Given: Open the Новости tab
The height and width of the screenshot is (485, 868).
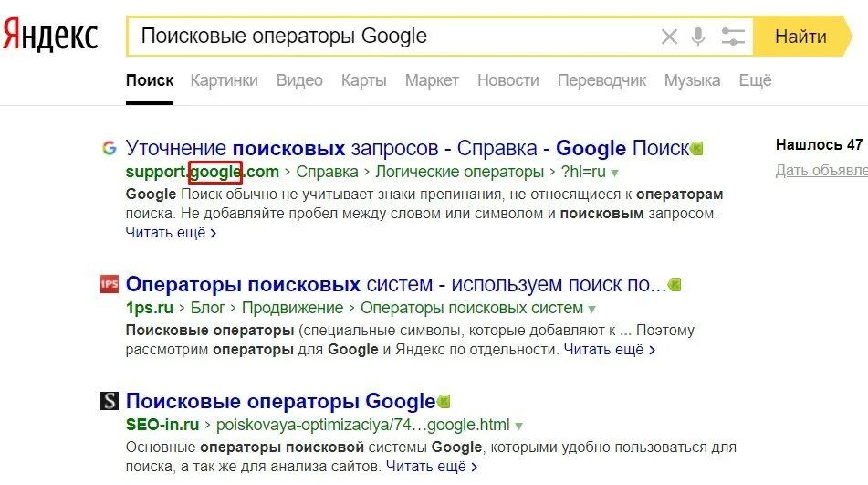Looking at the screenshot, I should 508,80.
